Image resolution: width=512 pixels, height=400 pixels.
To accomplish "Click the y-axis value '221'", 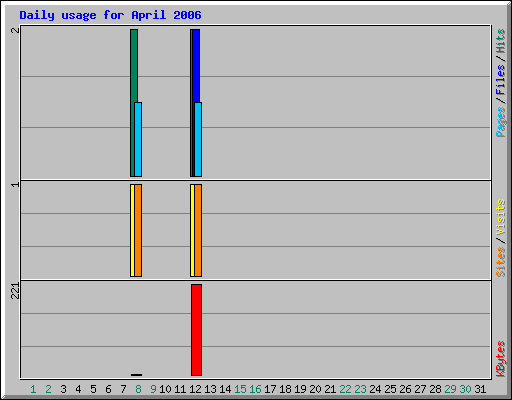I will 15,291.
